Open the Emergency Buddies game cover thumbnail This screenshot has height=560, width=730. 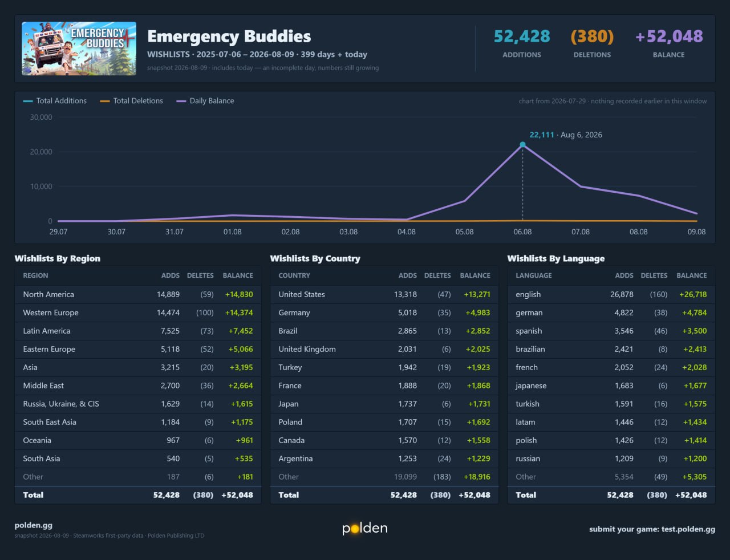click(x=79, y=48)
